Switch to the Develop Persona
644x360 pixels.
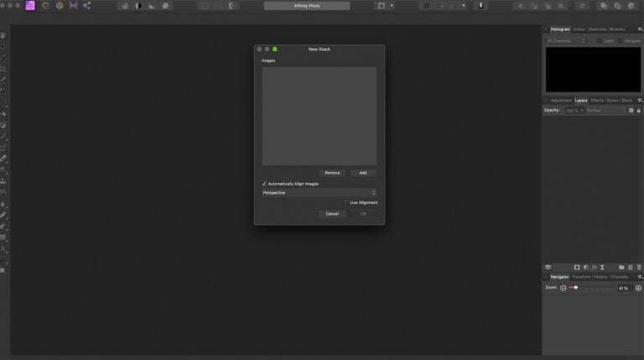tap(60, 6)
